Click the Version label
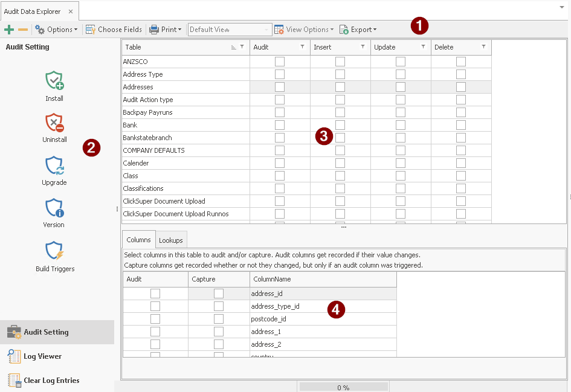The height and width of the screenshot is (392, 571). coord(54,225)
